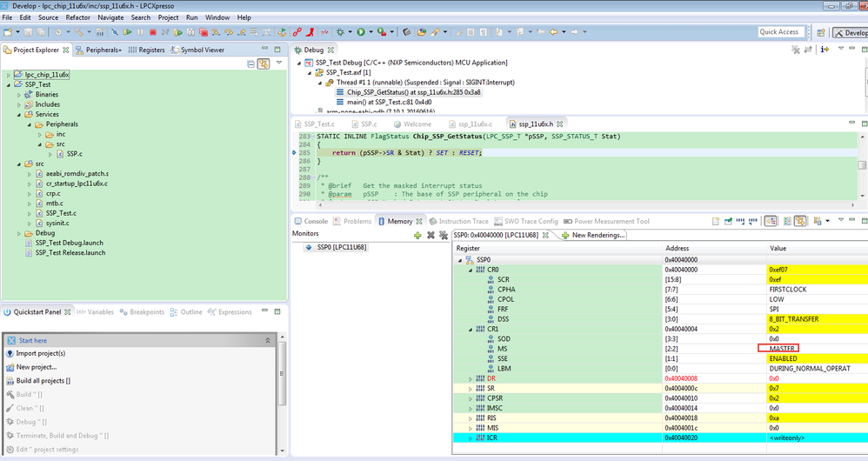Click the Suspend (pause) button in toolbar
This screenshot has height=461, width=868.
140,32
